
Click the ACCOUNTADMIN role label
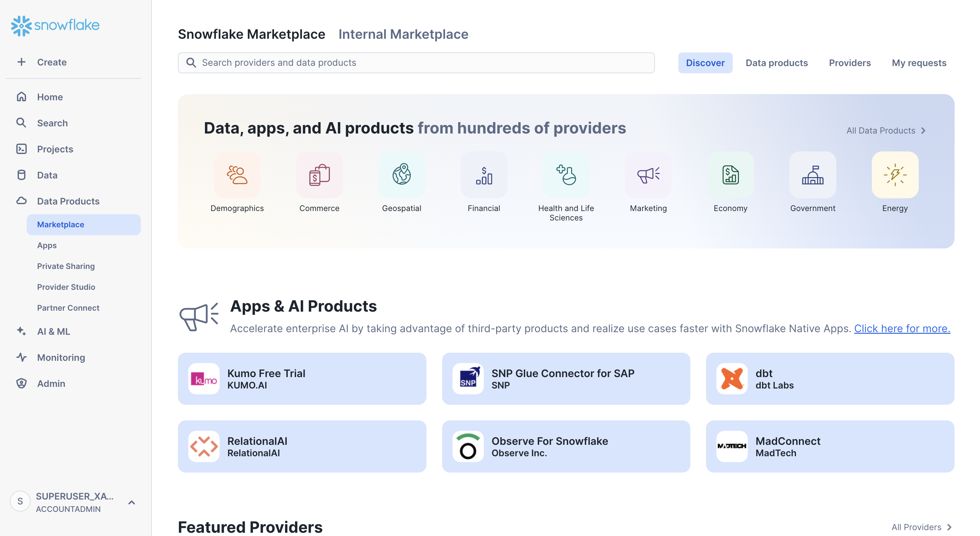pos(68,509)
